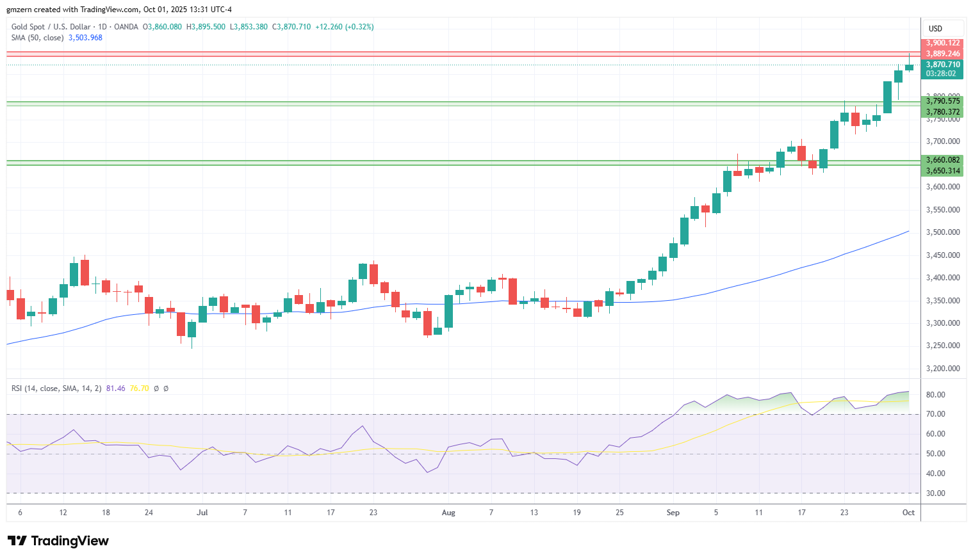The height and width of the screenshot is (560, 973).
Task: Click the 3,600.000 price axis label
Action: (x=943, y=187)
